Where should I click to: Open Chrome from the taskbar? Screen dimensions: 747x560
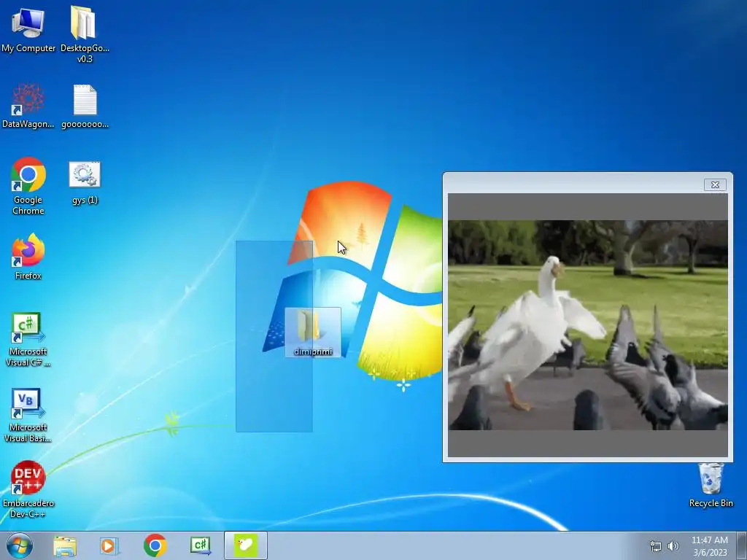[155, 545]
